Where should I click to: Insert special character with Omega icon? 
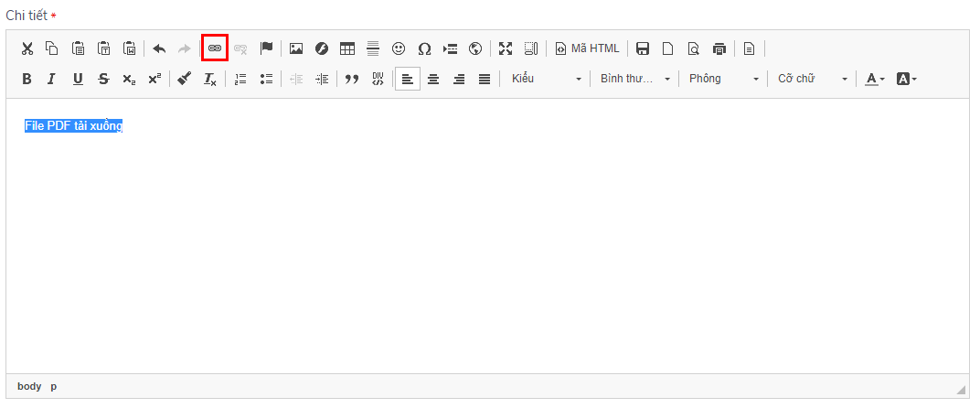(424, 48)
